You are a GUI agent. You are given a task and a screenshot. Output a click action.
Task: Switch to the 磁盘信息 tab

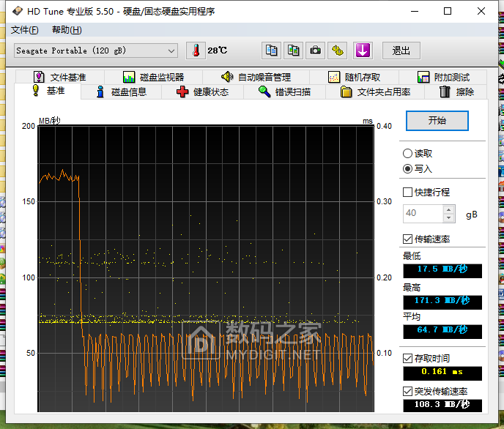(x=122, y=92)
